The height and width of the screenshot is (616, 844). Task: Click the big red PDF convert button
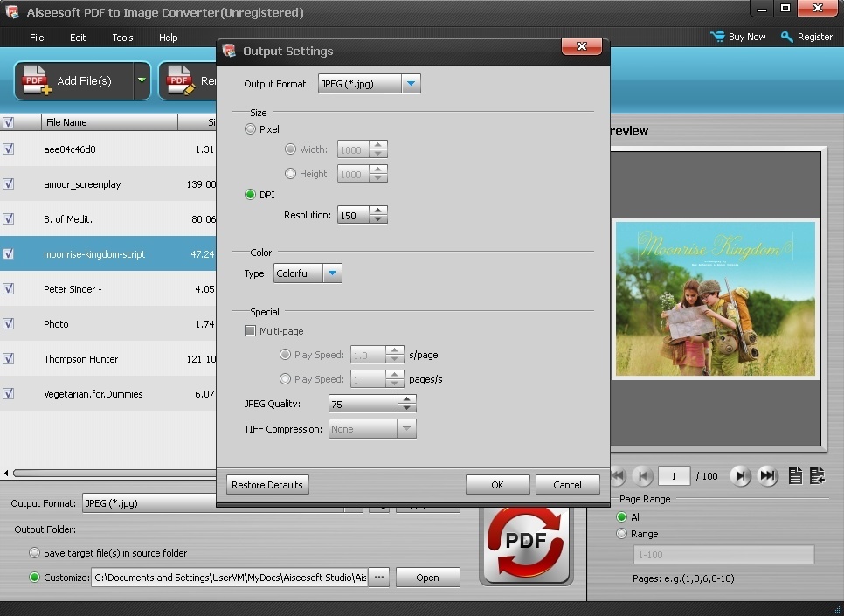(526, 543)
